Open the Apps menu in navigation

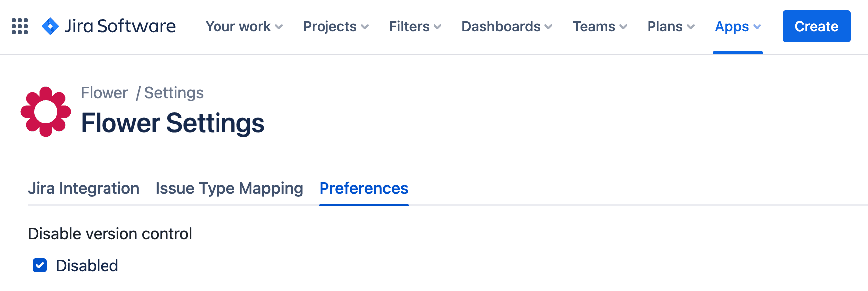738,26
